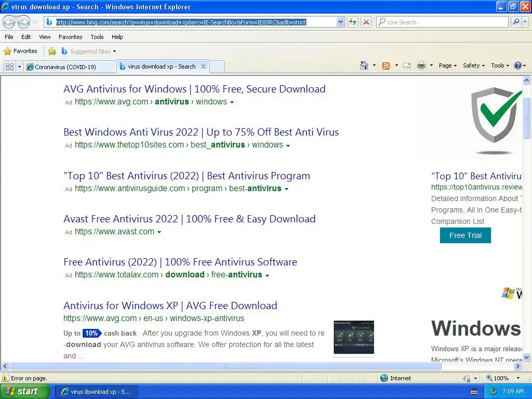The image size is (532, 399).
Task: Click the system clock showing 7:09 AM
Action: [x=513, y=392]
